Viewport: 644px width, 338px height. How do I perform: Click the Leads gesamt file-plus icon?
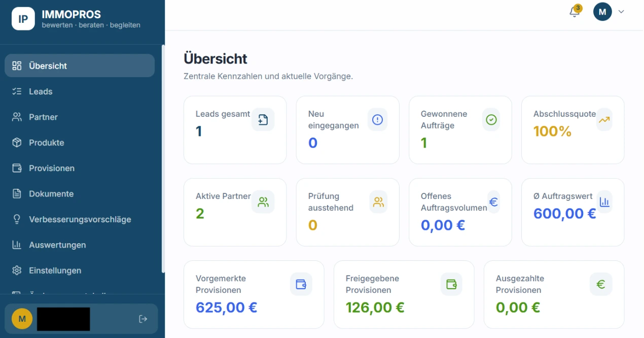click(263, 120)
